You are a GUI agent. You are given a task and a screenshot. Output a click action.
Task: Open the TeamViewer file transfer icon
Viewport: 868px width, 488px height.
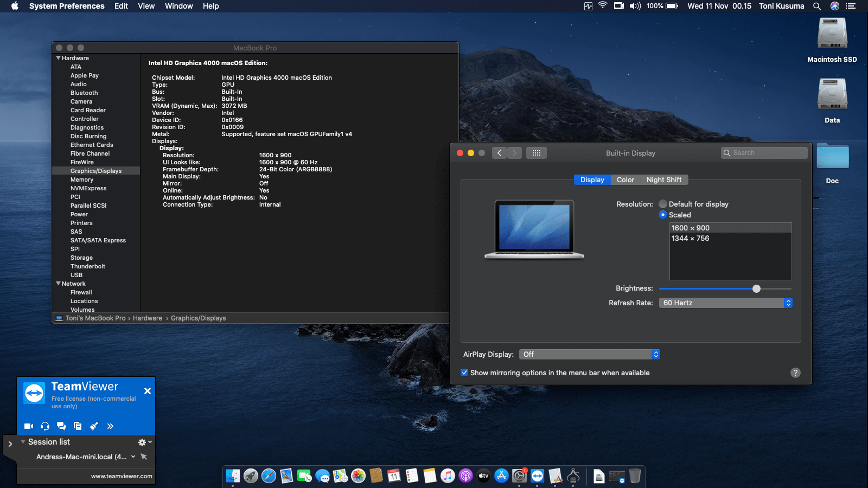coord(78,426)
